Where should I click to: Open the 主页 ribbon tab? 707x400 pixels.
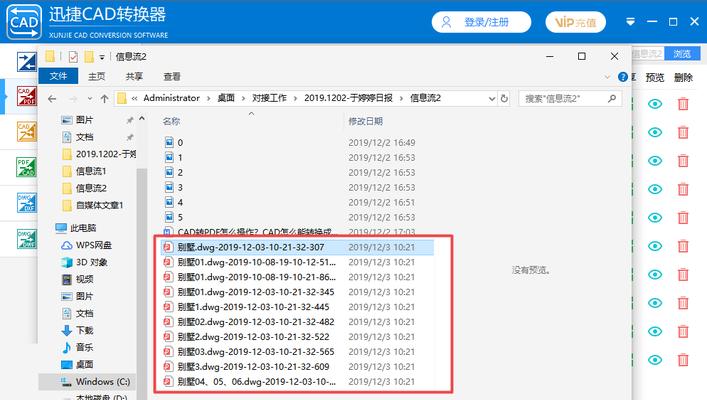[x=96, y=76]
